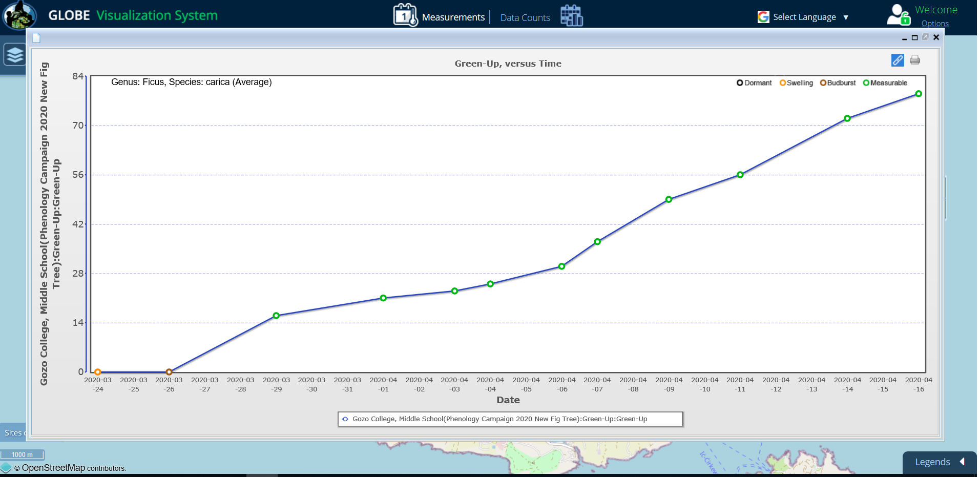Click the 2020-04-16 data point on chart
Image resolution: width=980 pixels, height=477 pixels.
tap(918, 94)
